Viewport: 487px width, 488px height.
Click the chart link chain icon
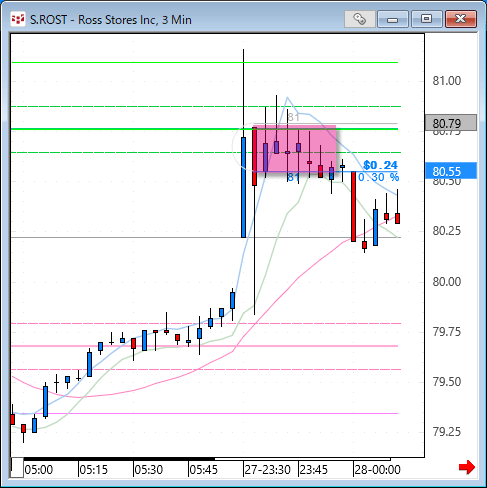pyautogui.click(x=360, y=19)
